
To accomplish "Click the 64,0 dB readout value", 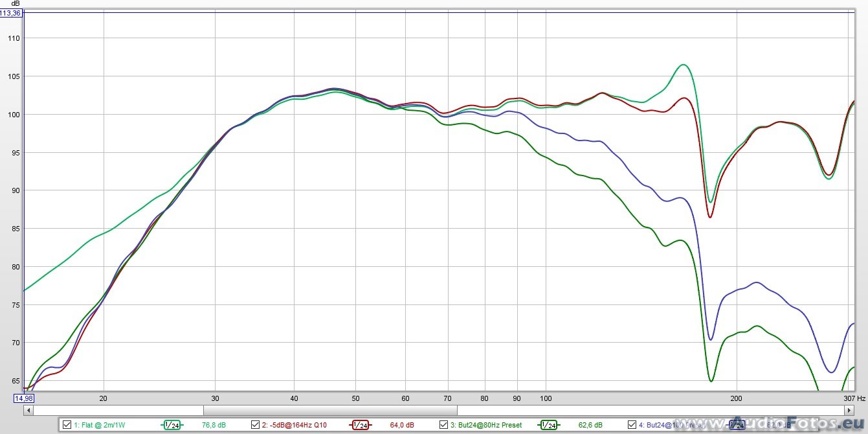I will tap(401, 425).
